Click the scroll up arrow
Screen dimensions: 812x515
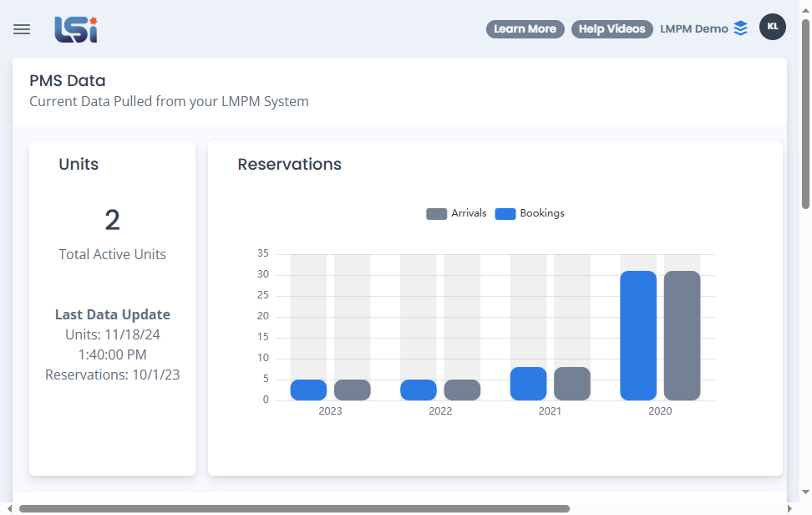click(805, 10)
